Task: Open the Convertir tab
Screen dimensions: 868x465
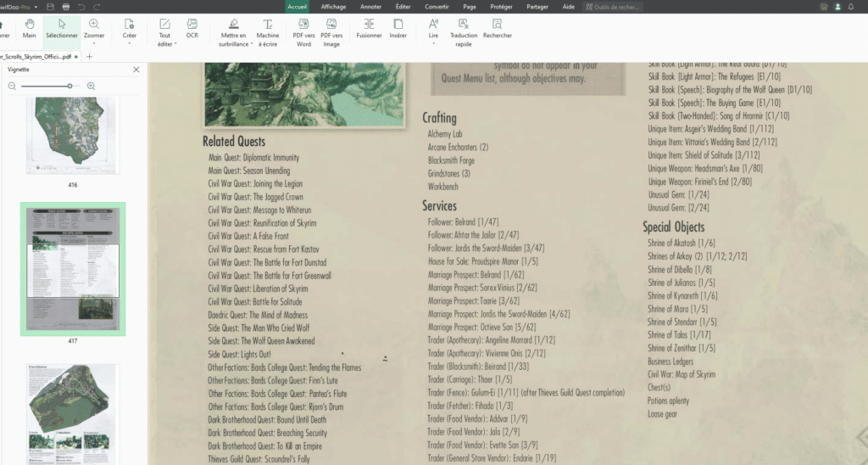Action: click(437, 6)
